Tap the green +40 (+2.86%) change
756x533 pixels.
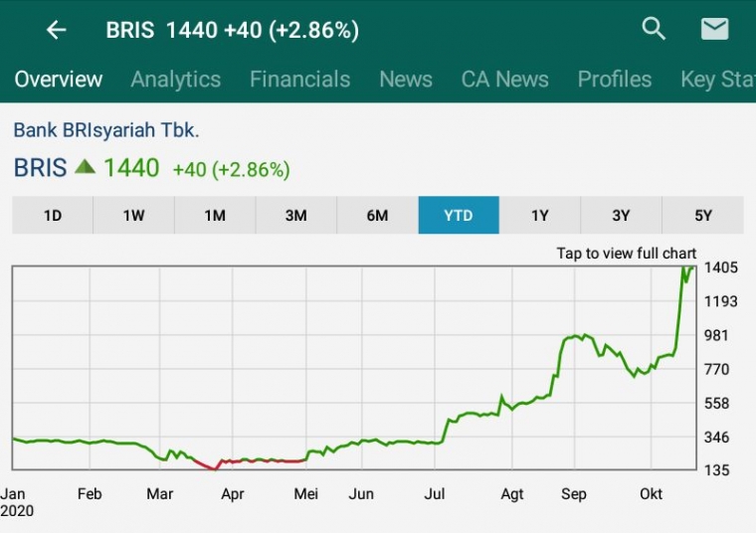coord(232,170)
